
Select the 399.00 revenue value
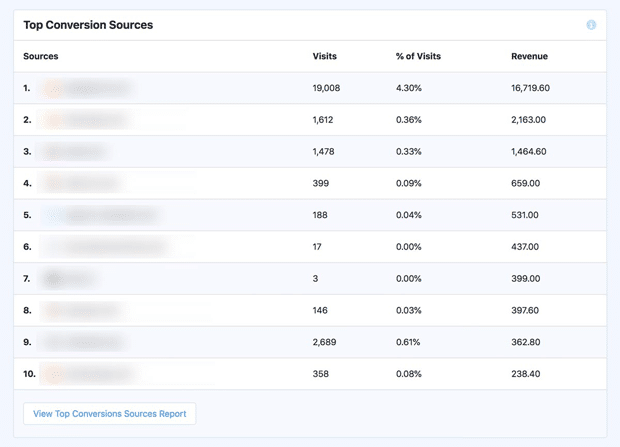(x=525, y=278)
